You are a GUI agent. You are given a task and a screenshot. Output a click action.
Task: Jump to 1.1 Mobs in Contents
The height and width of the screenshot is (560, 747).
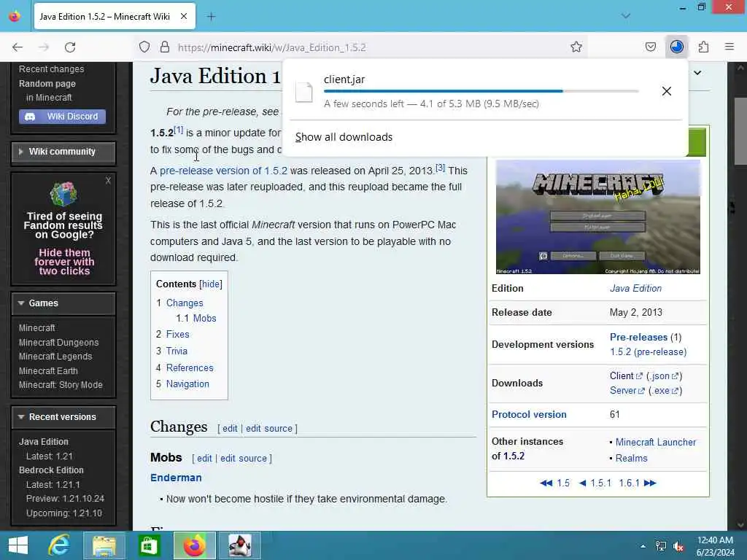pyautogui.click(x=196, y=318)
